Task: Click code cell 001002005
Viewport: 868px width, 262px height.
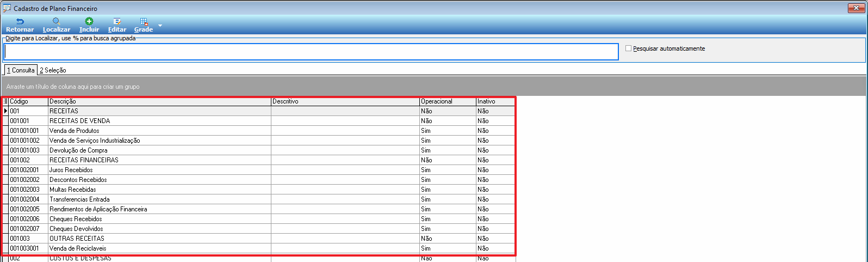Action: [28, 209]
